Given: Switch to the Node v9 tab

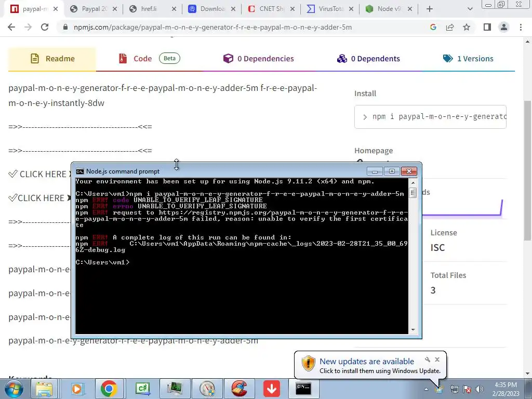Looking at the screenshot, I should pos(389,9).
